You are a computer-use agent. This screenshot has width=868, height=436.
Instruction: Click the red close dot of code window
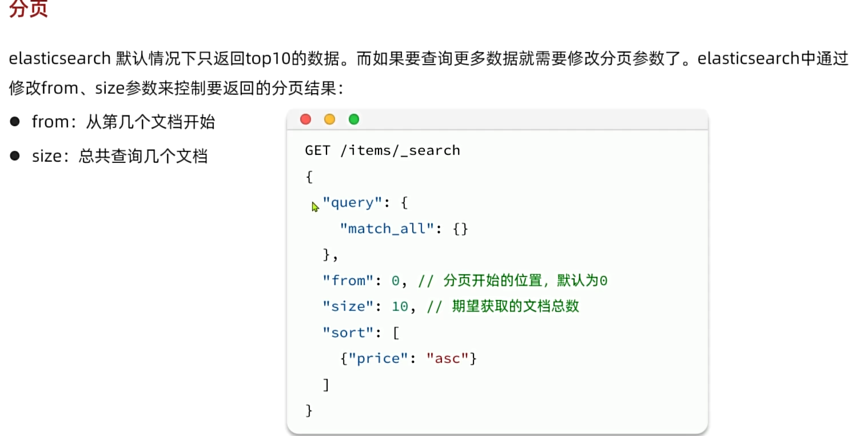[x=305, y=119]
